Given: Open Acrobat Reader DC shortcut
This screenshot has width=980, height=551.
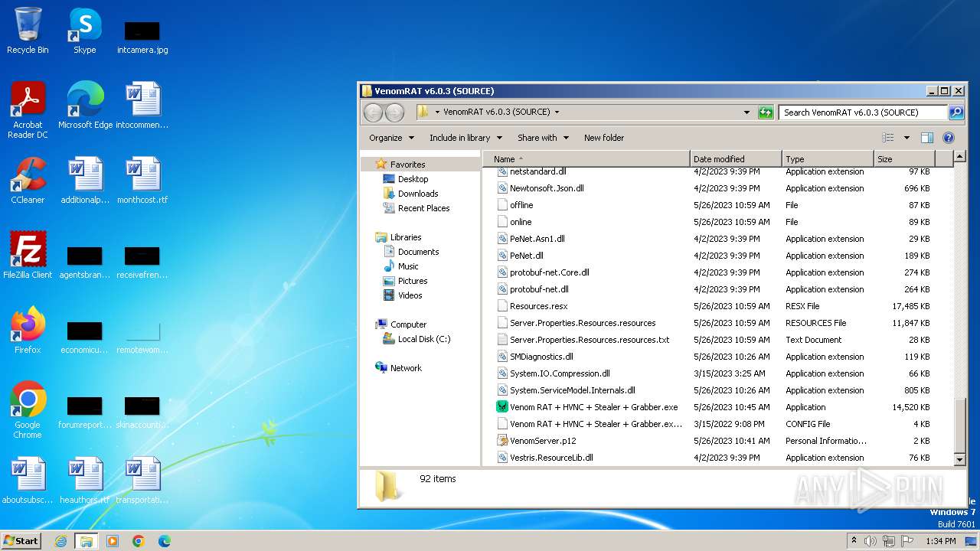Looking at the screenshot, I should click(x=28, y=109).
